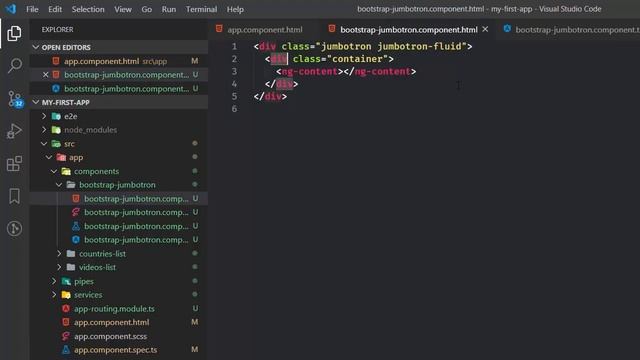The image size is (640, 360).
Task: Open the Explorer view in activity bar
Action: (x=14, y=33)
